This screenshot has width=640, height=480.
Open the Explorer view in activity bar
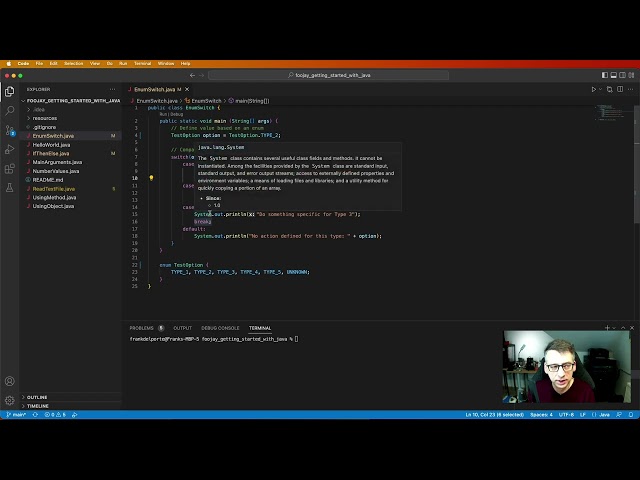(x=10, y=91)
